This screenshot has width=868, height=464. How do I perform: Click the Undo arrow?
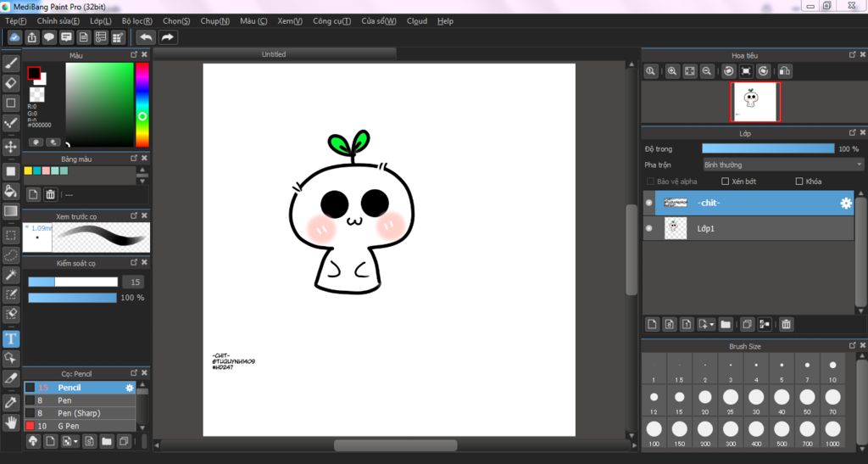pos(146,37)
